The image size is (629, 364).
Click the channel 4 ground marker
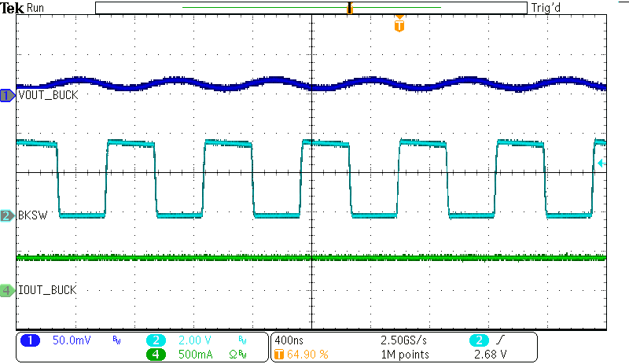[7, 290]
